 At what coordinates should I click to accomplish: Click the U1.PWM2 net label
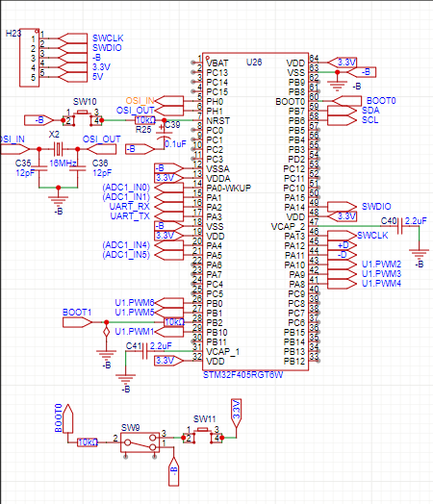pyautogui.click(x=382, y=265)
